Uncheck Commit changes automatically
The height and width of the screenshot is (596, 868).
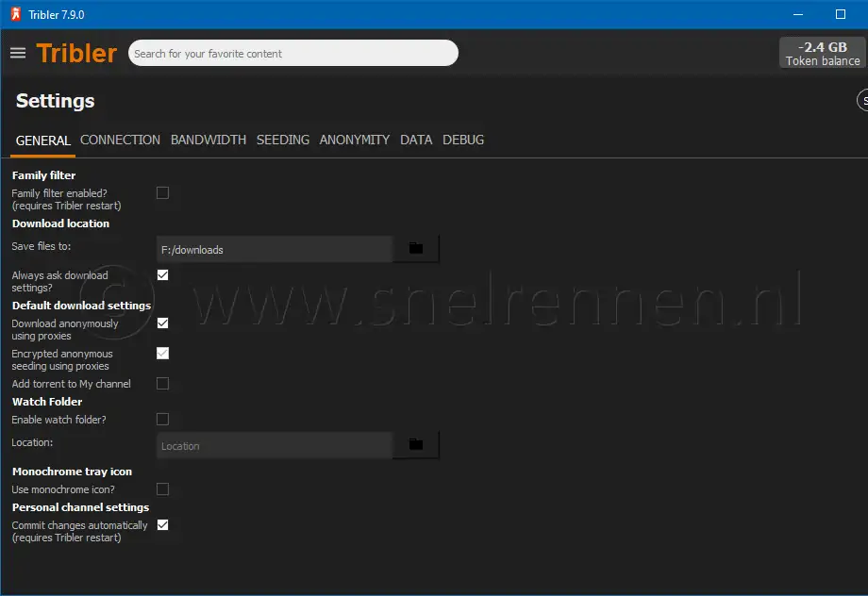click(x=162, y=525)
